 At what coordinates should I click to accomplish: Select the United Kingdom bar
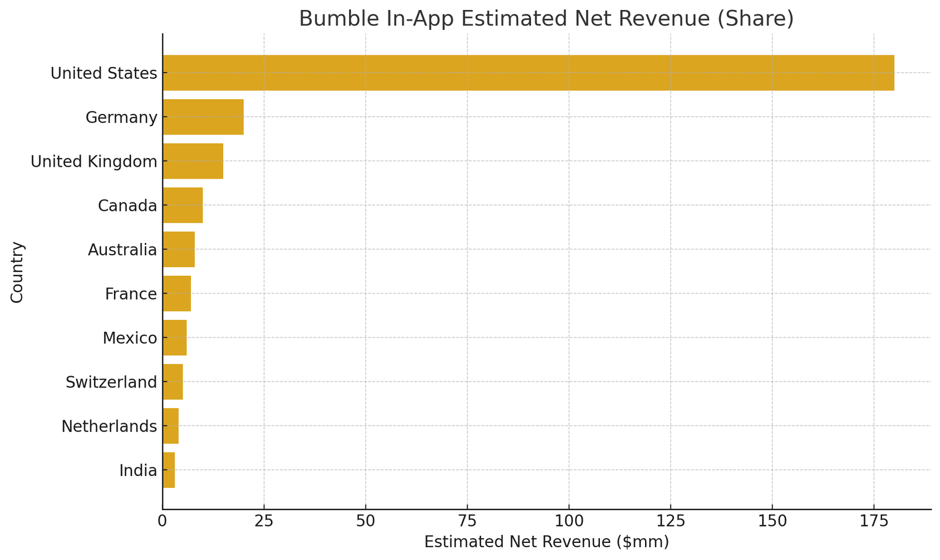tap(193, 161)
